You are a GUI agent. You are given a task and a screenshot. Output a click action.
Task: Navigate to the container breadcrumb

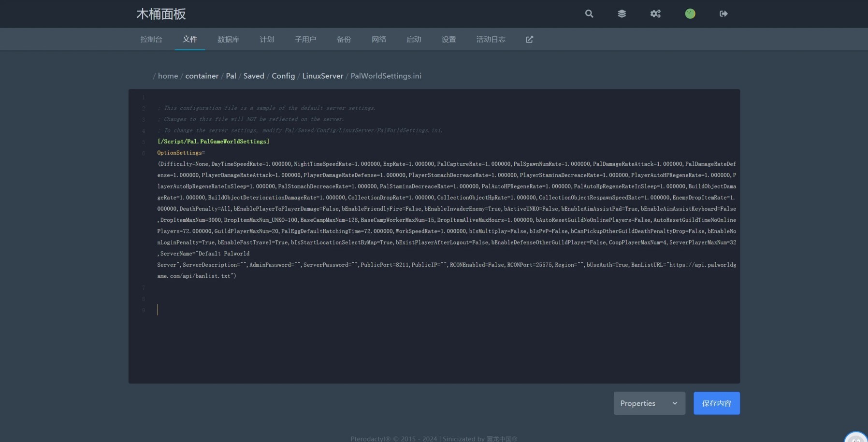click(202, 76)
